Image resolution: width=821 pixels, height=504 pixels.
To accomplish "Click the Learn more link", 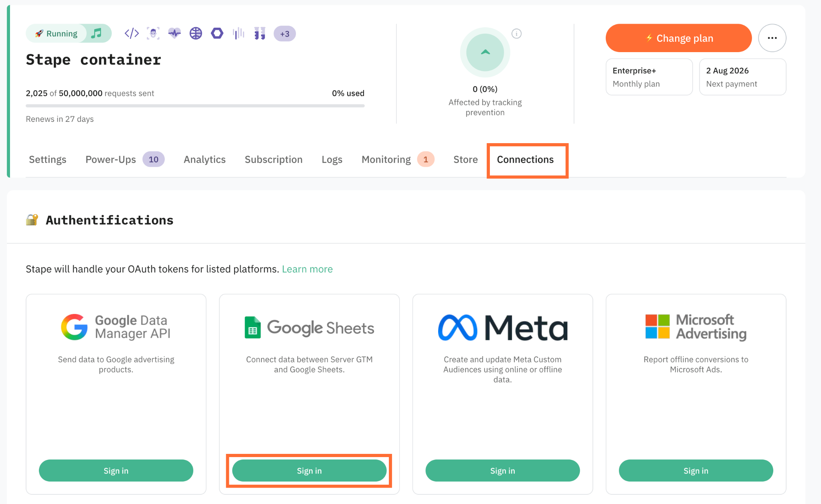I will tap(307, 269).
